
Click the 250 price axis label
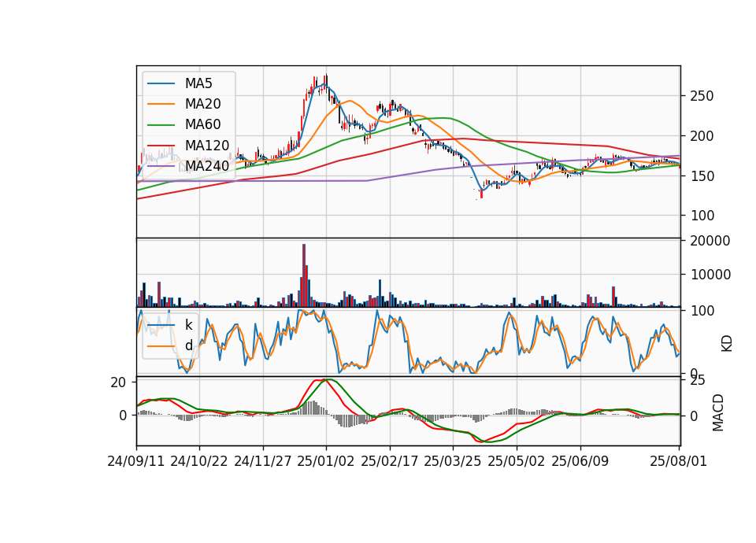pyautogui.click(x=702, y=96)
